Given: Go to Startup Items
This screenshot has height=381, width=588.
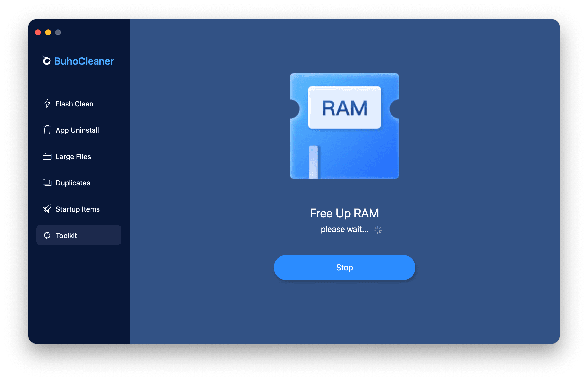Looking at the screenshot, I should click(x=77, y=209).
